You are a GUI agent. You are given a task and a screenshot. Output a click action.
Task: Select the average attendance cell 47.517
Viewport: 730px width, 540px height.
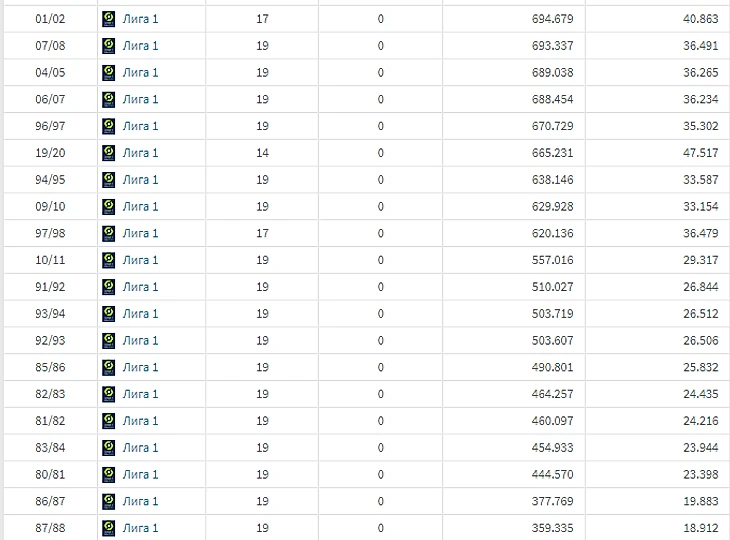[657, 153]
